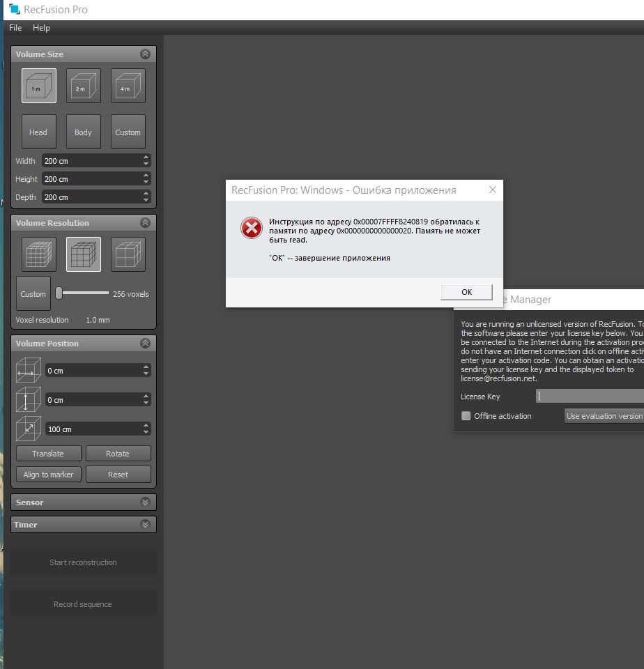The height and width of the screenshot is (669, 644).
Task: Select the fine-grid volume resolution icon
Action: pos(39,254)
